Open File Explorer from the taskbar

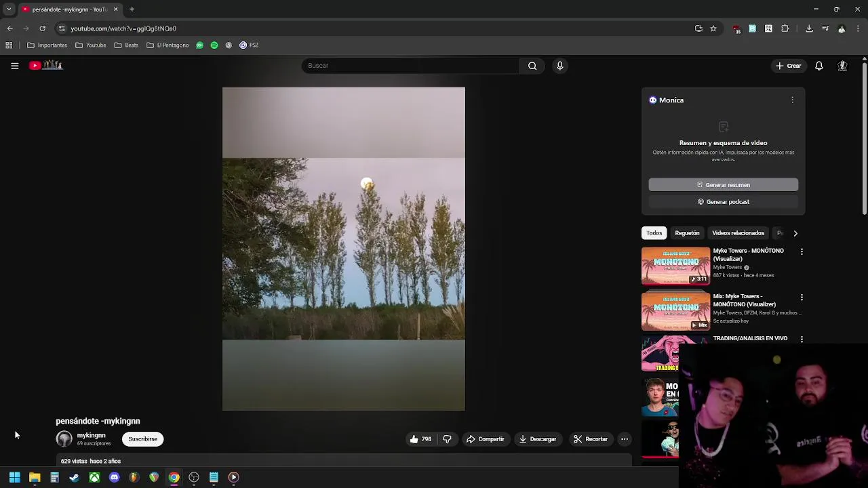(x=35, y=477)
